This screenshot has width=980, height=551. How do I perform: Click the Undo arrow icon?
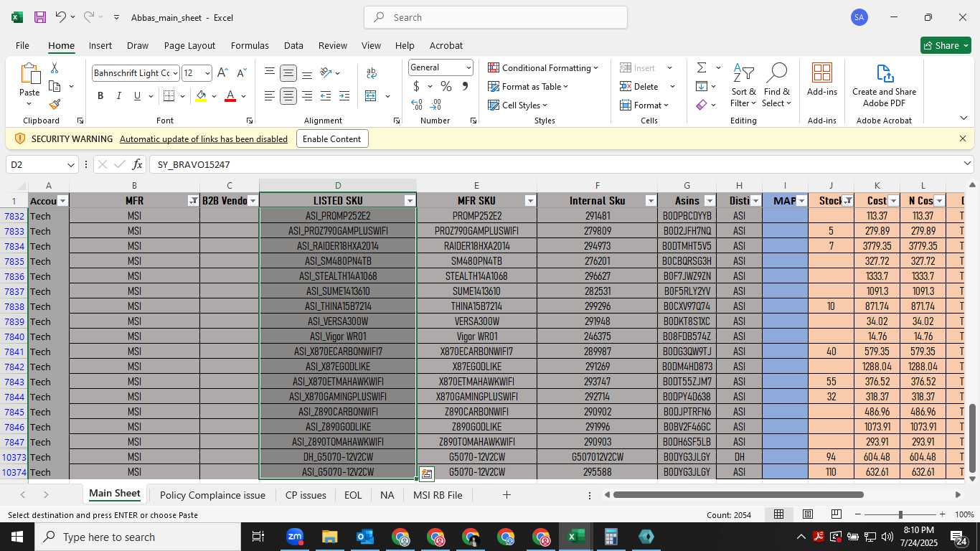[x=61, y=17]
